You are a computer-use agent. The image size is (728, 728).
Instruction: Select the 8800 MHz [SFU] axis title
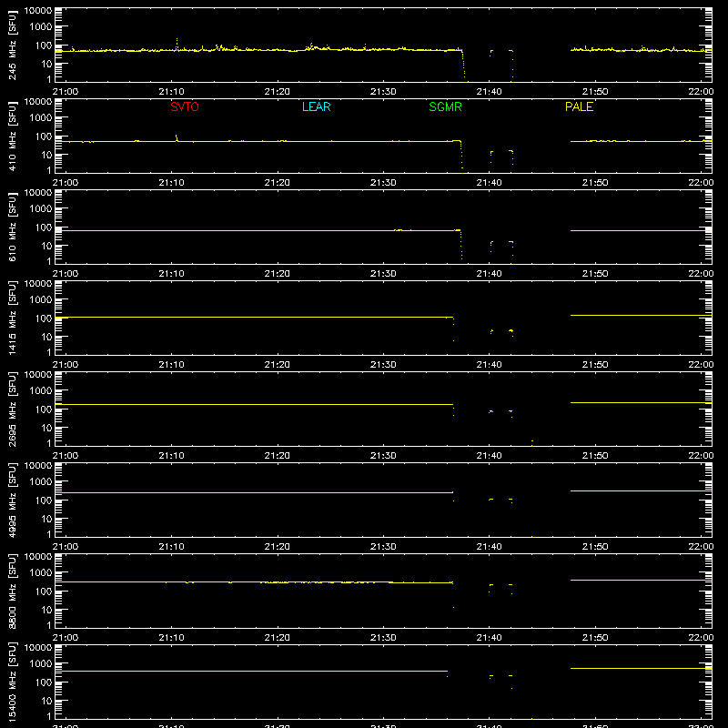pos(12,591)
